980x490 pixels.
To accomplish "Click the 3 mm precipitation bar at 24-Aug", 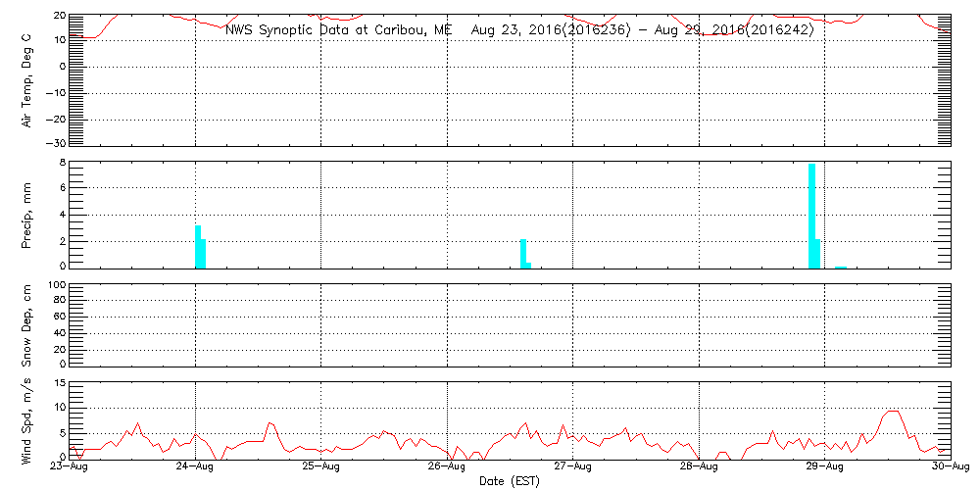I will click(198, 247).
